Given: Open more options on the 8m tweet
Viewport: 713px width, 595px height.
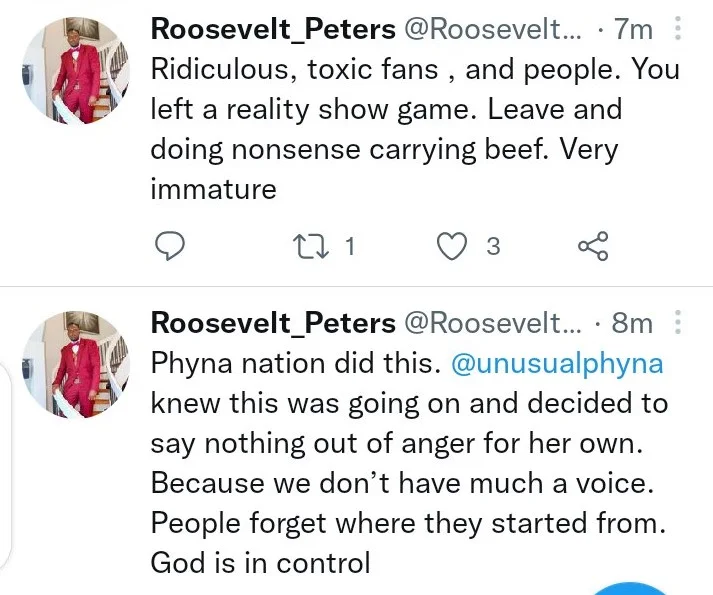Looking at the screenshot, I should point(680,323).
